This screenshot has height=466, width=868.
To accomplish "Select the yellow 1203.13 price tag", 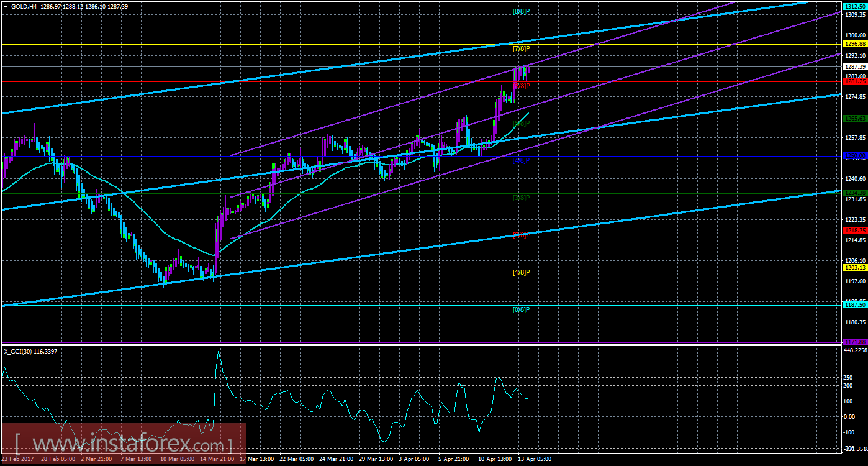I will click(854, 267).
